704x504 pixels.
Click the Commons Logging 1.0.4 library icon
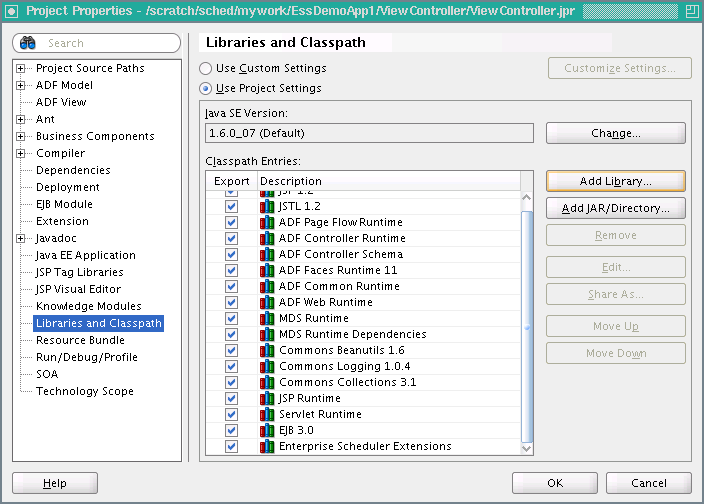pyautogui.click(x=267, y=366)
